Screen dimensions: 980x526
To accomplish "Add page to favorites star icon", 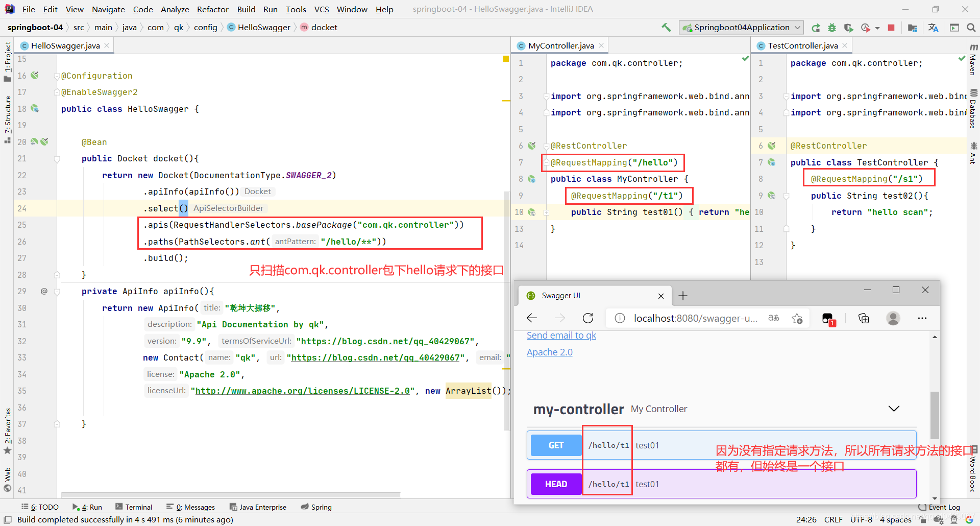I will pyautogui.click(x=797, y=318).
